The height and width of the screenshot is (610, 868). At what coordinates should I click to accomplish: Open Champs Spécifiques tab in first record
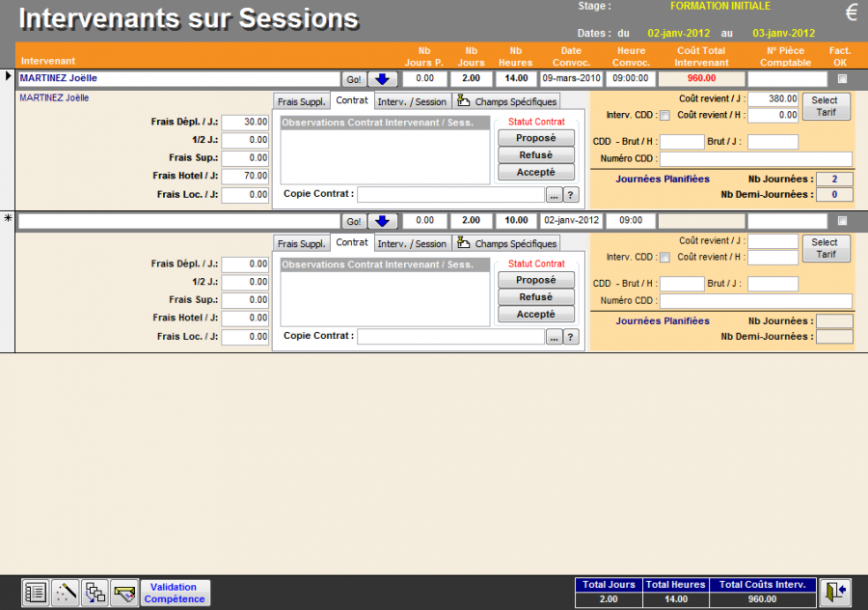507,101
